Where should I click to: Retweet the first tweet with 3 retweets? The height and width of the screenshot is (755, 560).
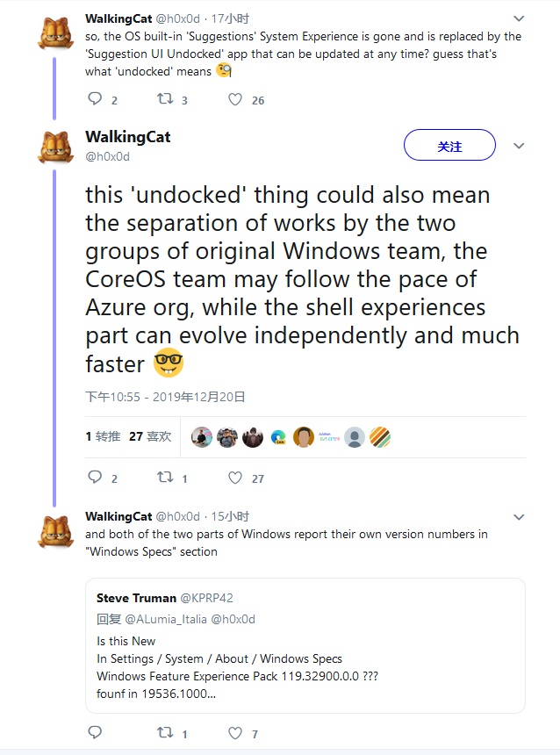coord(164,99)
